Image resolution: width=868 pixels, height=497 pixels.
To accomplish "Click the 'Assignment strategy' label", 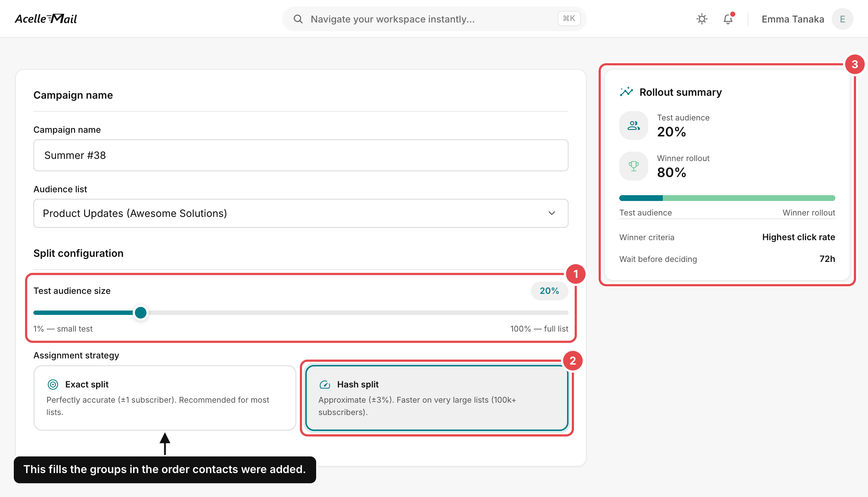I will pyautogui.click(x=76, y=355).
